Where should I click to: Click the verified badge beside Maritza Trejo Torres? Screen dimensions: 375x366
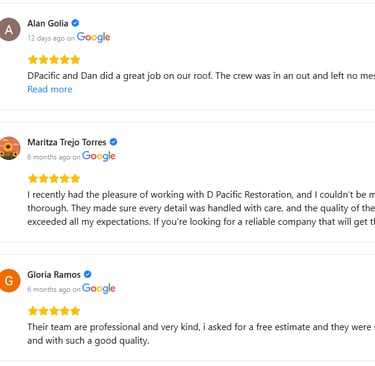coord(113,142)
